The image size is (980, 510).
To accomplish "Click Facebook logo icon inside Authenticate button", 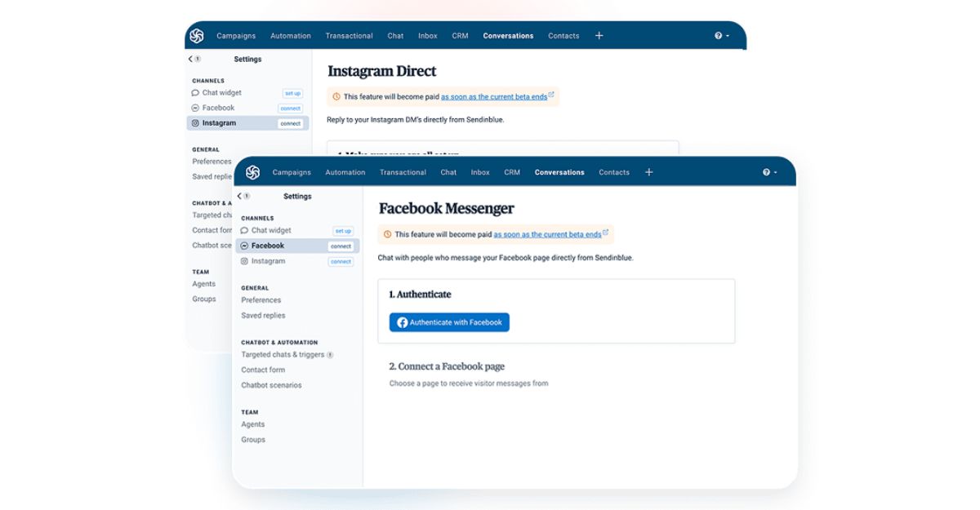I will (402, 322).
